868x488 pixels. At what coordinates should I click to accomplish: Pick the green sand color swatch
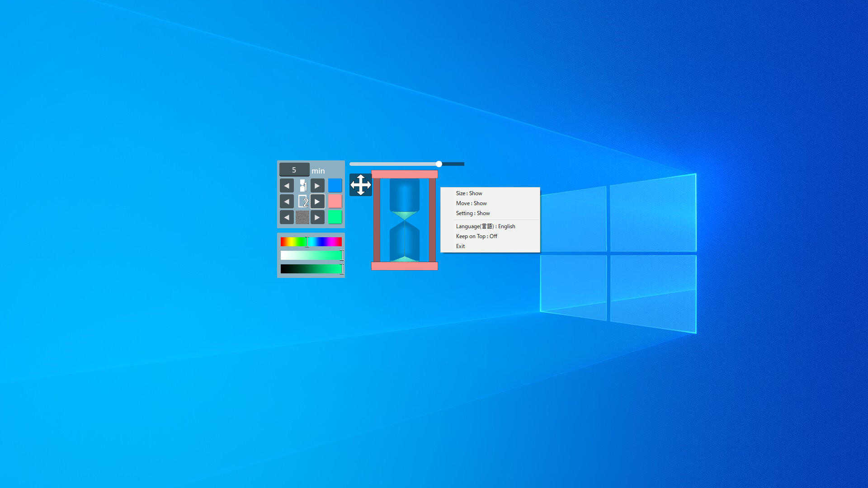point(335,217)
